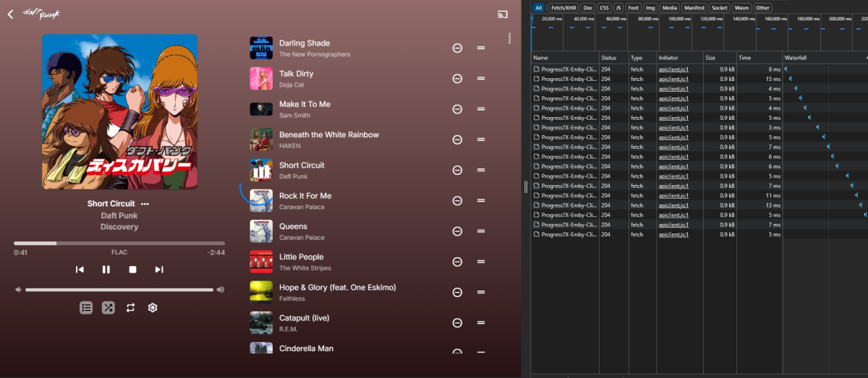Screen dimensions: 868x378
Task: Pause the current track playback
Action: (x=106, y=270)
